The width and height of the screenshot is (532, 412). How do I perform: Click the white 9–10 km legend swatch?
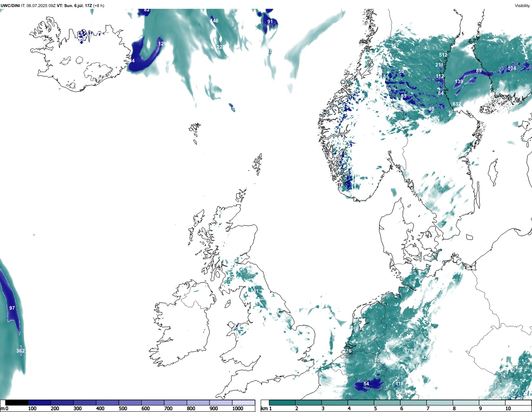(493, 402)
